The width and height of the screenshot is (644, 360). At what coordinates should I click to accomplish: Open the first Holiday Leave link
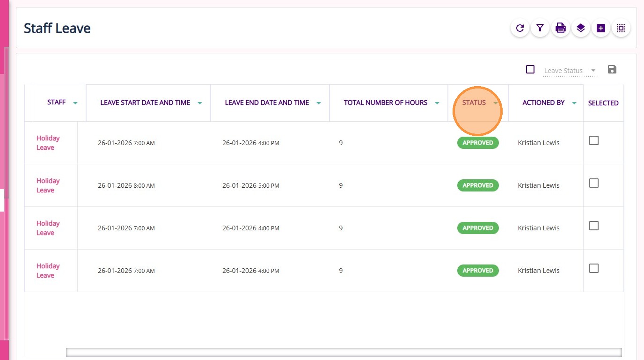tap(48, 143)
